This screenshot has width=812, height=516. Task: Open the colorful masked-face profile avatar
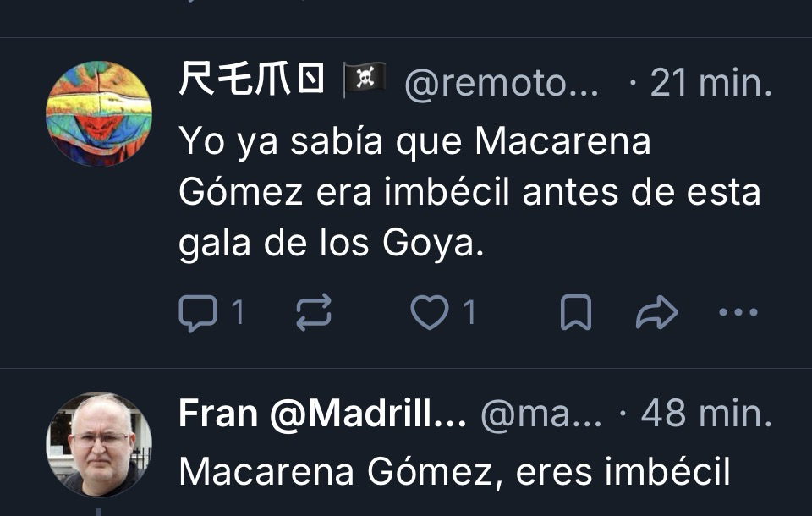99,113
